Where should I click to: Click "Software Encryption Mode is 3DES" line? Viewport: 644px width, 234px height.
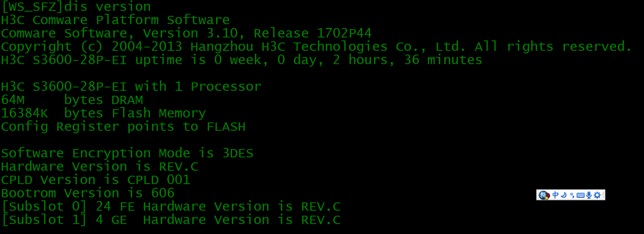[x=127, y=153]
